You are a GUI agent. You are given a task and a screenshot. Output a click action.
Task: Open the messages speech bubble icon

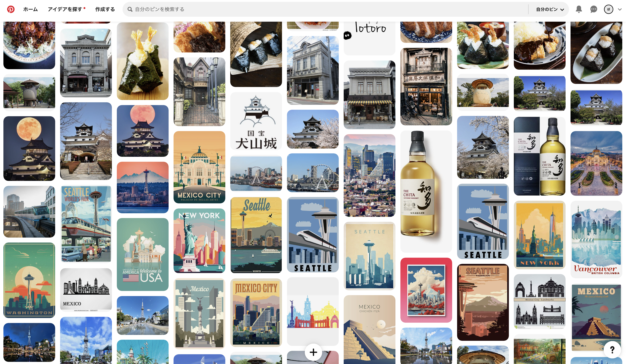click(x=593, y=9)
